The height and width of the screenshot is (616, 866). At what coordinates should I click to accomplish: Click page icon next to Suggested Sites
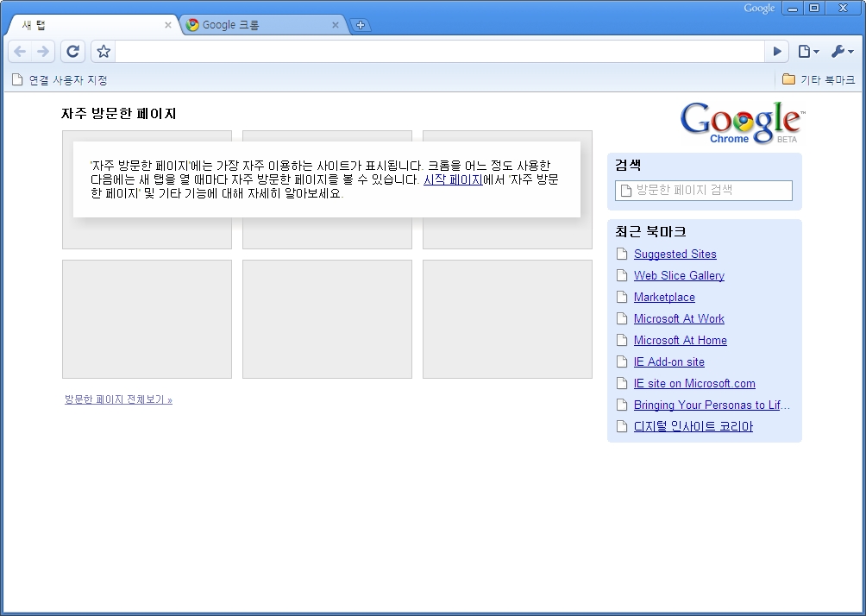click(622, 254)
